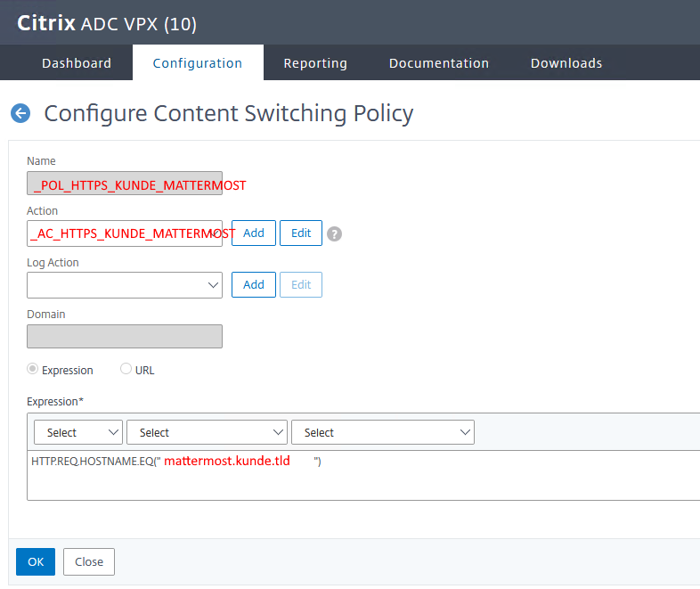Image resolution: width=700 pixels, height=589 pixels.
Task: Select the Expression radio button
Action: [x=33, y=369]
